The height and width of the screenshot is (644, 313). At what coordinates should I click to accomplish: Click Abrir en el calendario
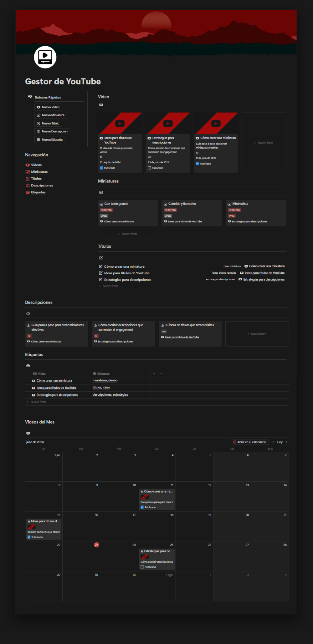click(250, 442)
